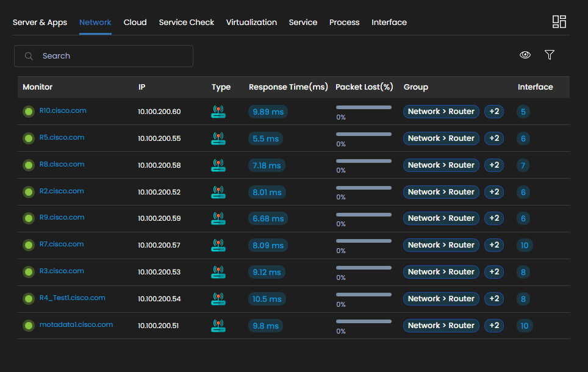Click the router type icon in R4_Test1.cisco.com row
This screenshot has height=372, width=588.
218,299
